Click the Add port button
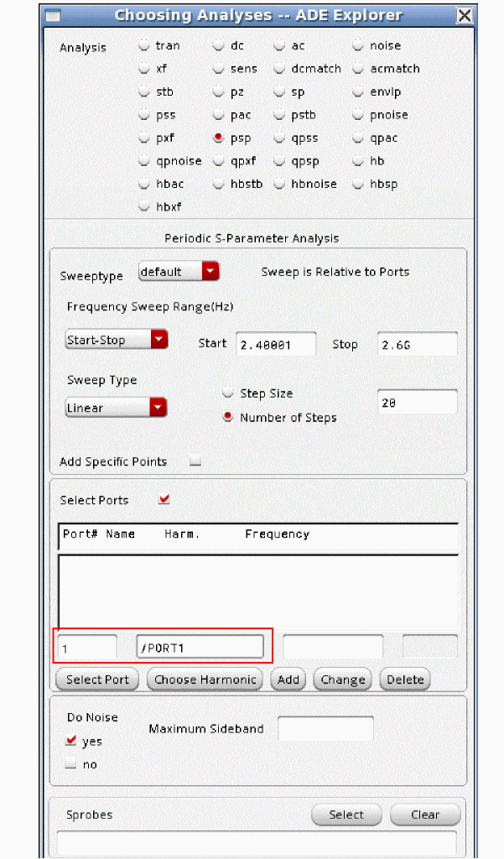The image size is (504, 859). [288, 679]
